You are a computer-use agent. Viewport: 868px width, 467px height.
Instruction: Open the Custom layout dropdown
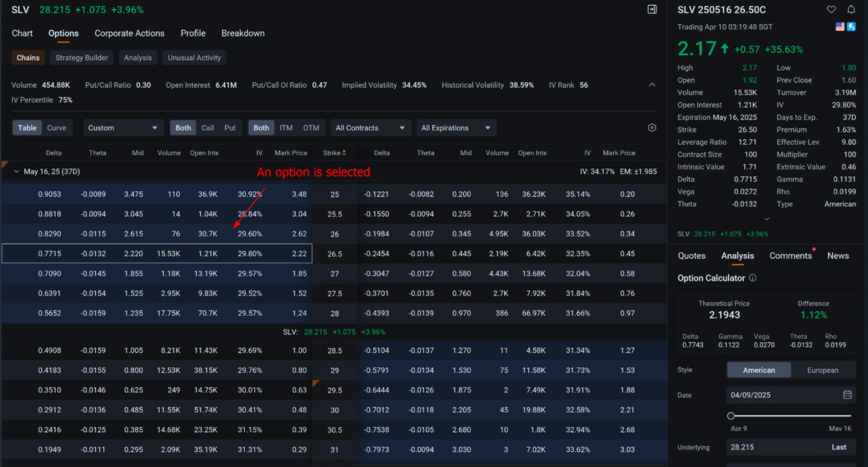click(x=123, y=128)
